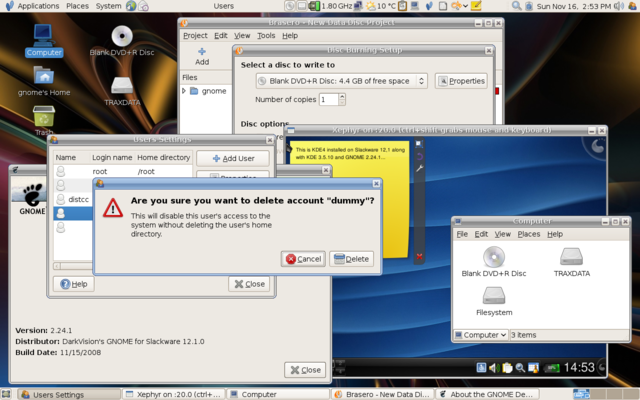Click Close button in About GNOME window
Screen dimensions: 640x400
(305, 370)
